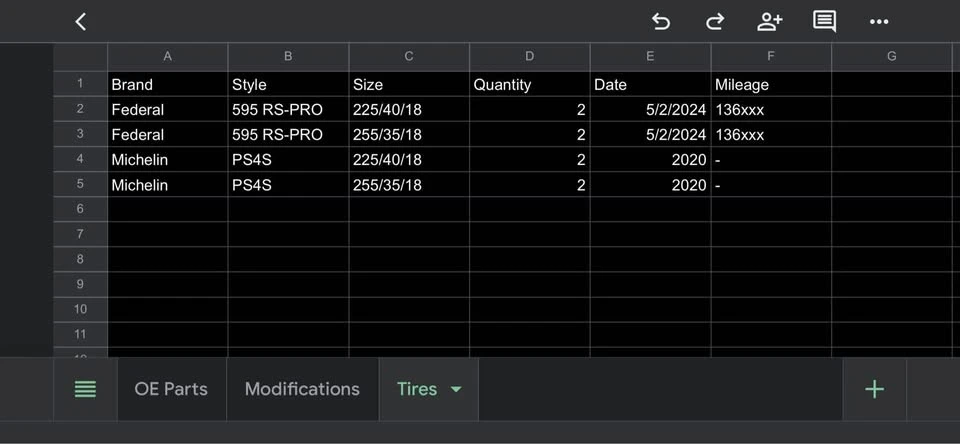Select quantity '2' cell in row 5
The width and height of the screenshot is (960, 444).
(x=529, y=185)
